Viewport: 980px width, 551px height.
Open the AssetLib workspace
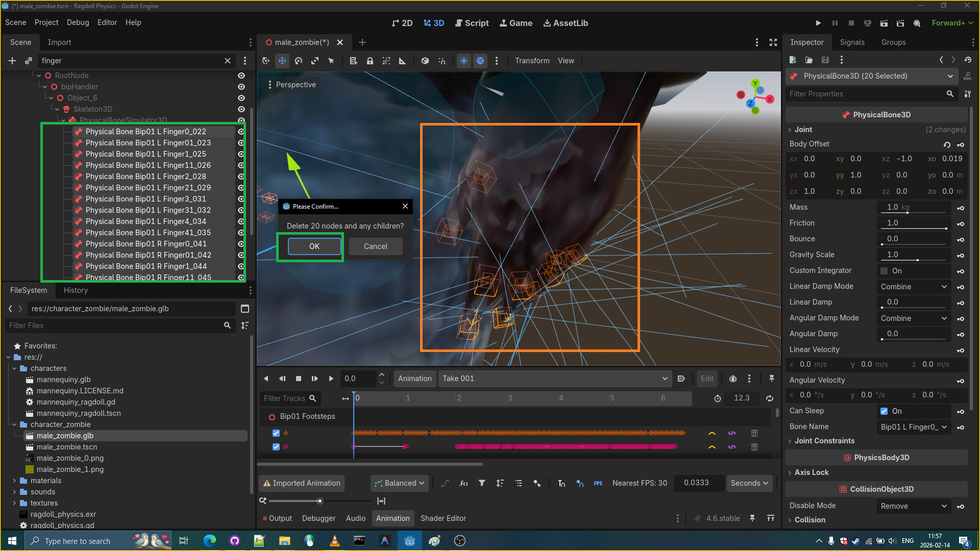tap(566, 23)
